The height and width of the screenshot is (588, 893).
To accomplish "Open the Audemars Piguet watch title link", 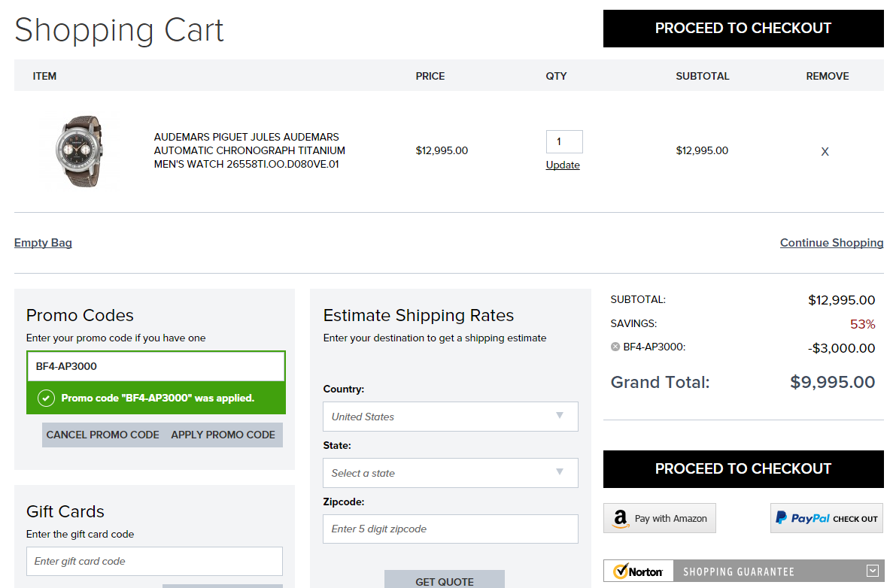I will point(250,151).
